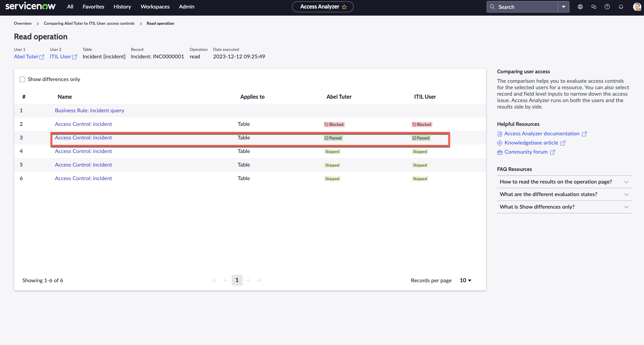The image size is (644, 345).
Task: Click Blocked status under ITIL User
Action: (x=422, y=124)
